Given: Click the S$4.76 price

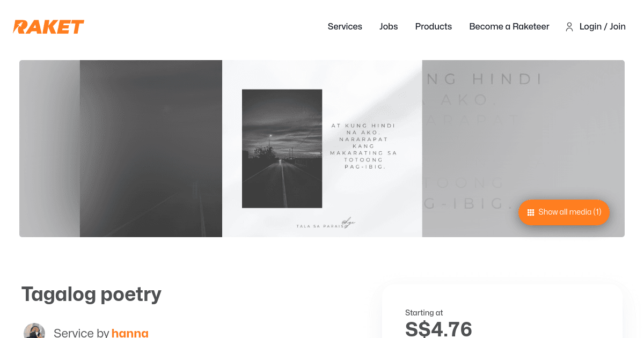Looking at the screenshot, I should [438, 328].
